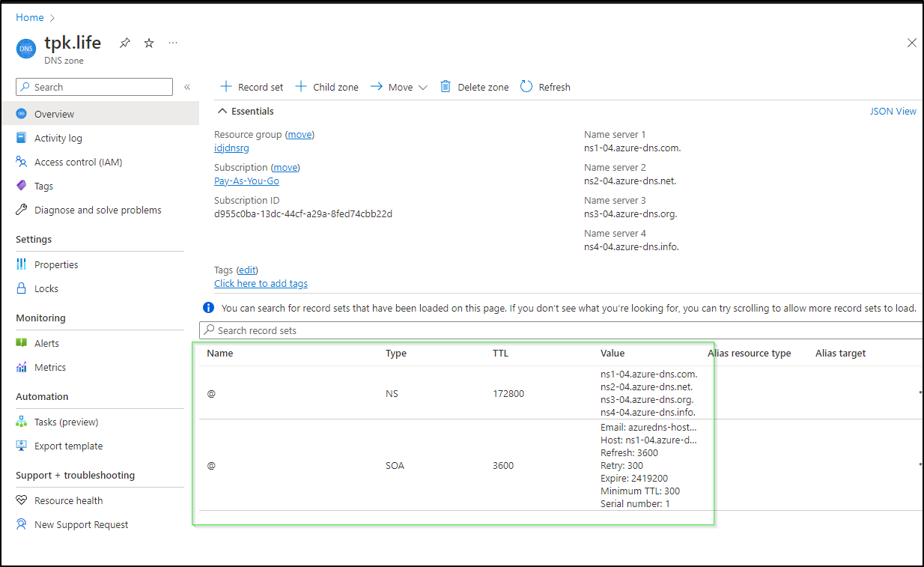Click Subscription ID d955c0ba value
This screenshot has width=924, height=567.
click(303, 214)
